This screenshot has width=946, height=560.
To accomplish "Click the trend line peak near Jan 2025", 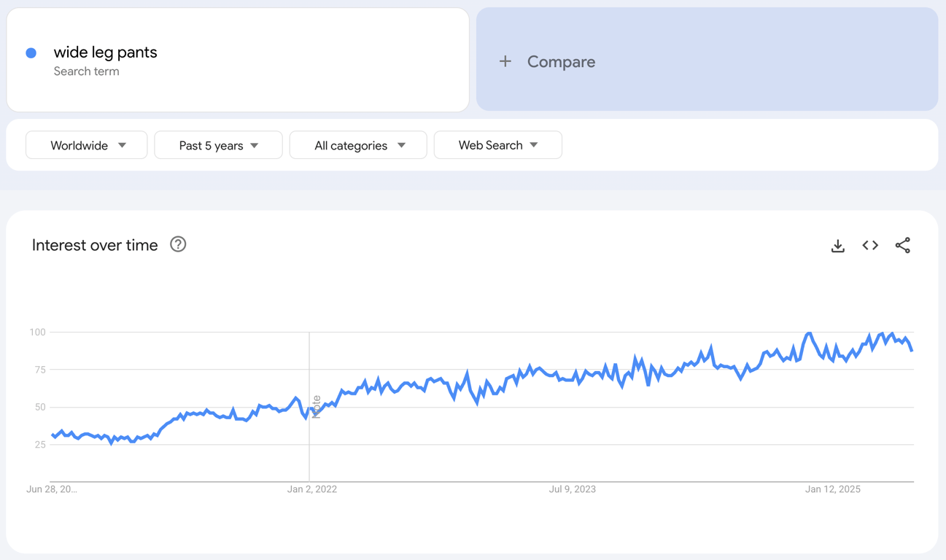I will pos(808,332).
